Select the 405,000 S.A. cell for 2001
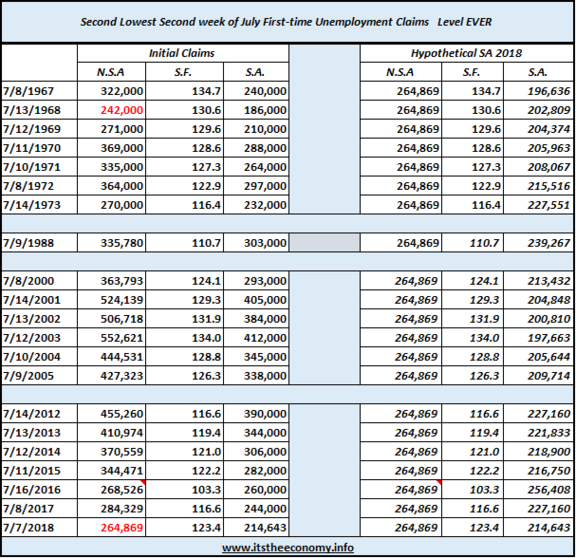The width and height of the screenshot is (576, 558). pos(256,300)
